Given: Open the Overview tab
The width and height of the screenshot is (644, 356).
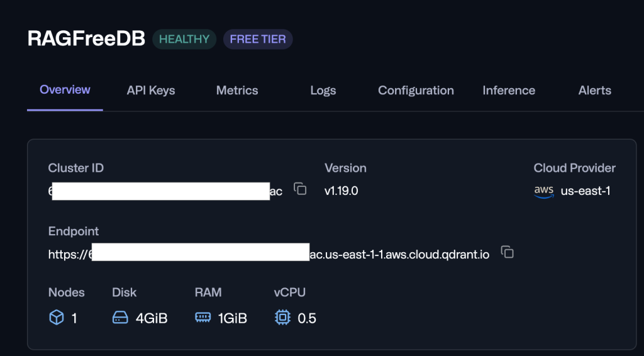Looking at the screenshot, I should (65, 90).
